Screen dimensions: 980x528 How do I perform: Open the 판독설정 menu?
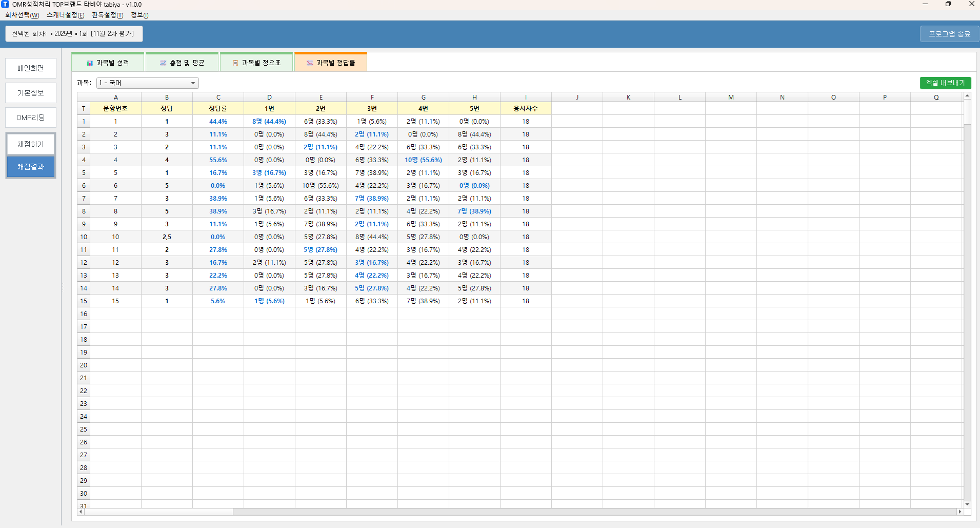click(x=107, y=15)
